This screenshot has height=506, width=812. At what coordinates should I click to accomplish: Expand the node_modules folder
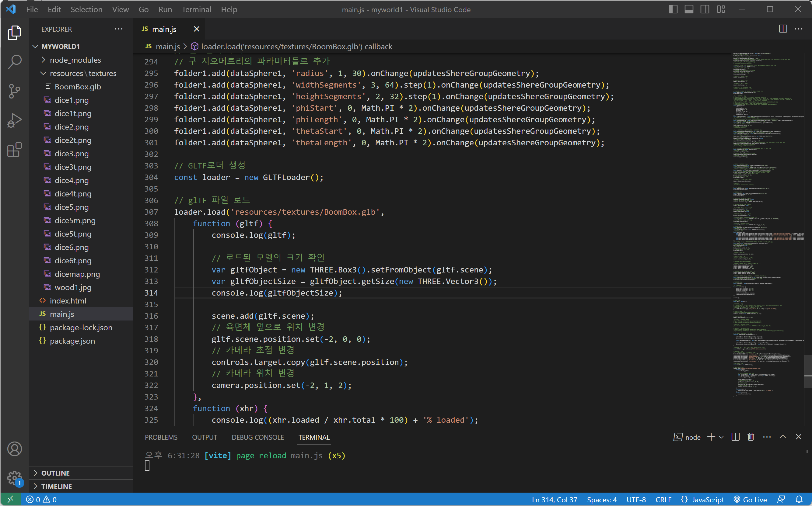click(x=75, y=60)
